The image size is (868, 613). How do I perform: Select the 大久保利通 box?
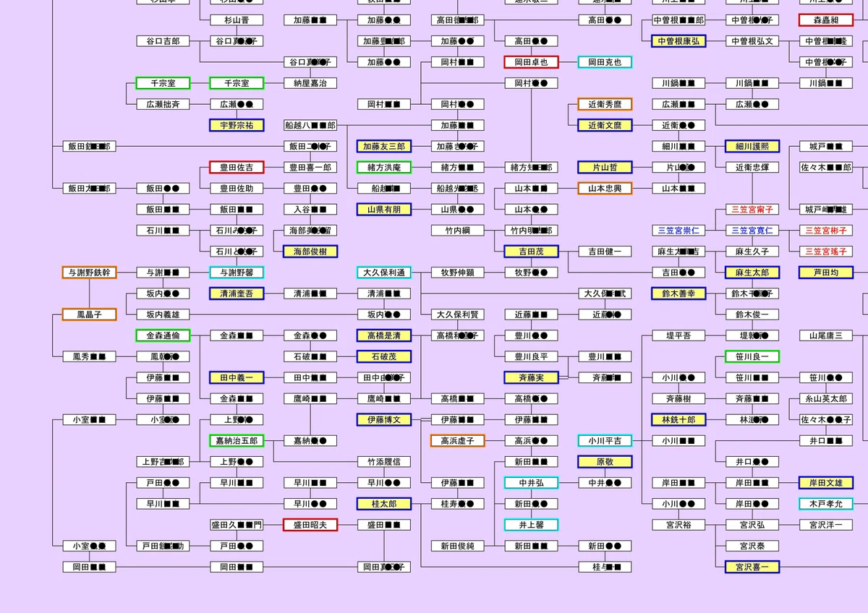[384, 273]
